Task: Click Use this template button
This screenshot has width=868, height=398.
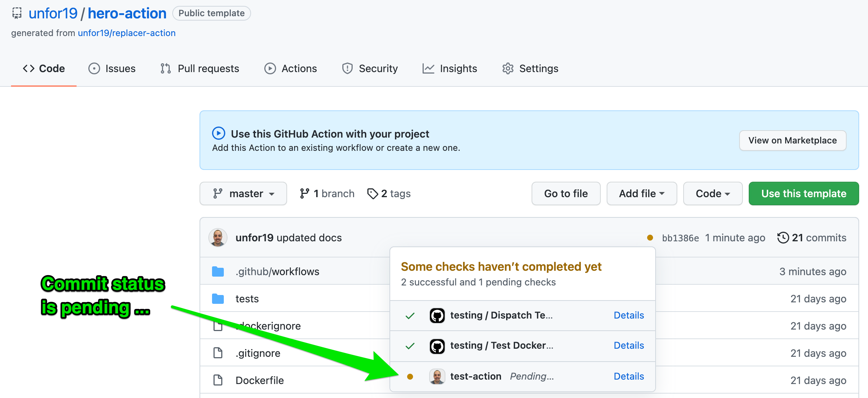Action: (804, 193)
